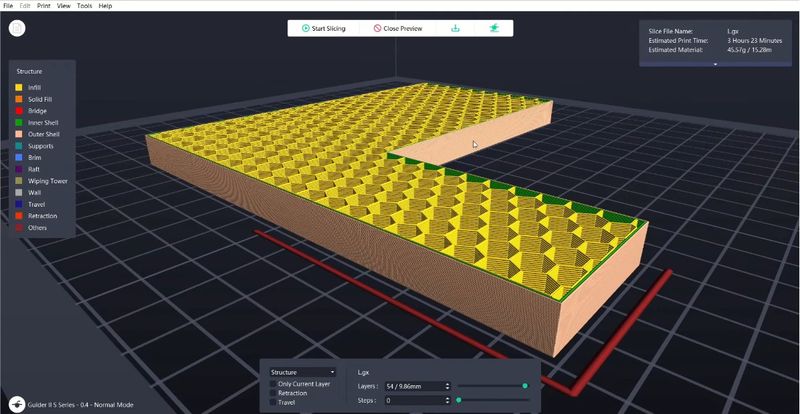Click the Close Preview cancel icon

click(x=377, y=28)
